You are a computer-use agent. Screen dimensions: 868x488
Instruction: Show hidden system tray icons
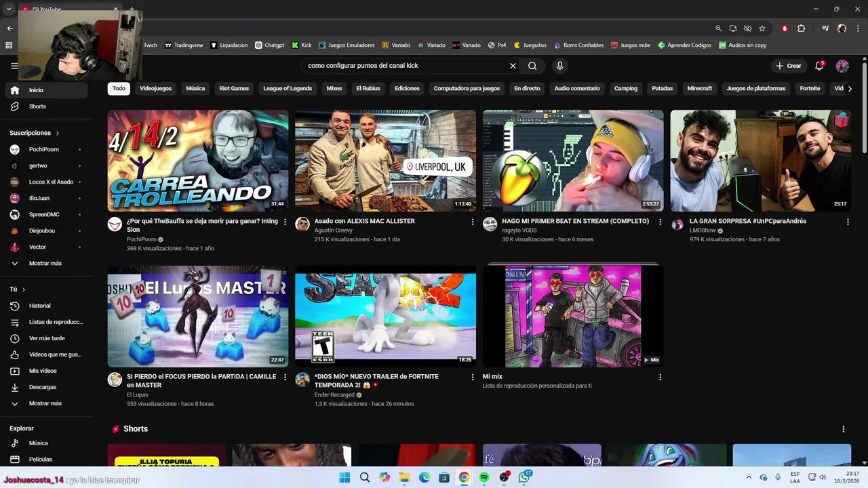click(x=749, y=477)
